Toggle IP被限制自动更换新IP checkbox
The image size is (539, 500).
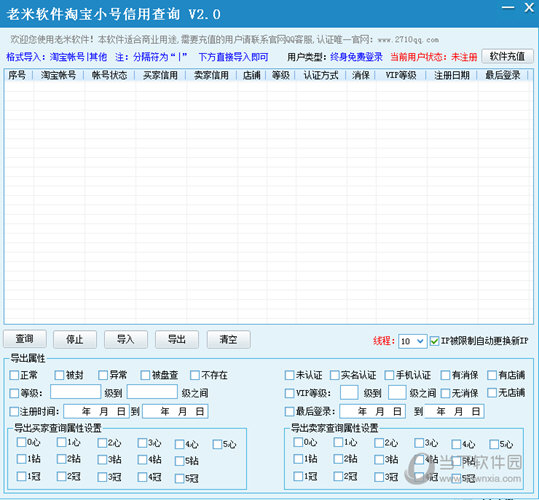[x=434, y=341]
